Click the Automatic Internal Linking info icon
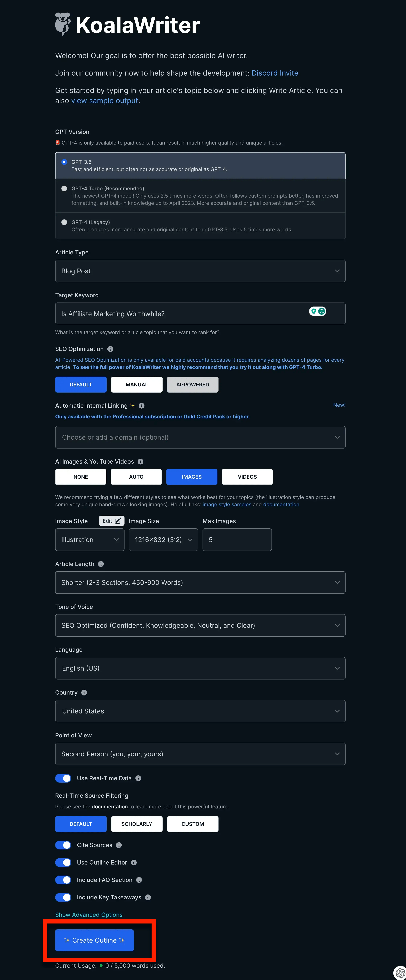The image size is (406, 980). coord(141,405)
